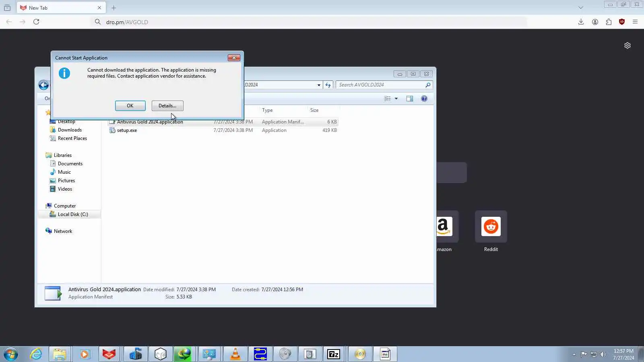
Task: Open the browser hamburger menu
Action: [635, 22]
